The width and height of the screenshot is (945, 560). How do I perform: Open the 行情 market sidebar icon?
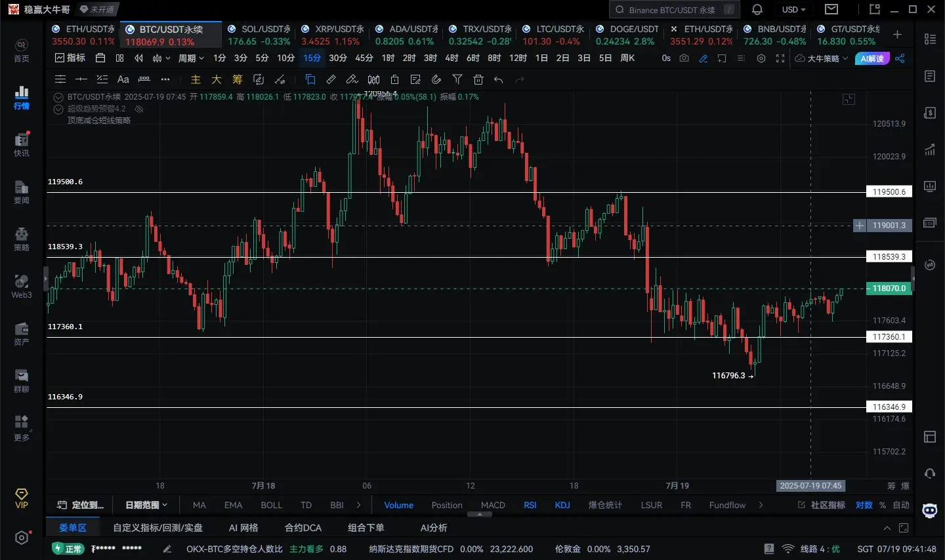[22, 97]
